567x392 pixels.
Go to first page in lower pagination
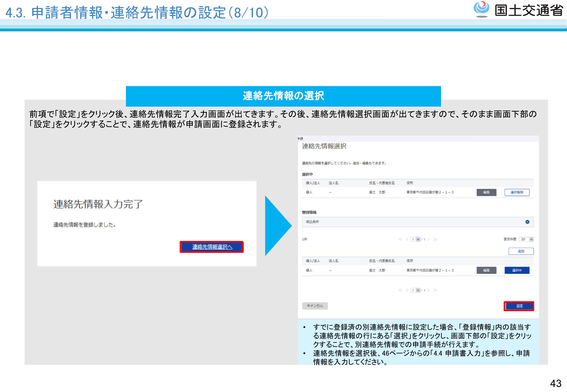pyautogui.click(x=400, y=290)
